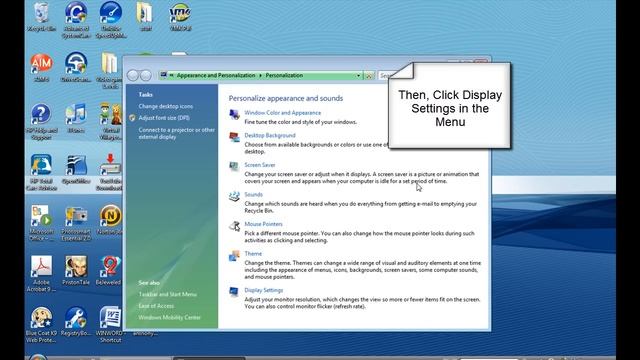The width and height of the screenshot is (640, 360).
Task: Open the Virtual Villagers game shortcut
Action: coord(111,114)
